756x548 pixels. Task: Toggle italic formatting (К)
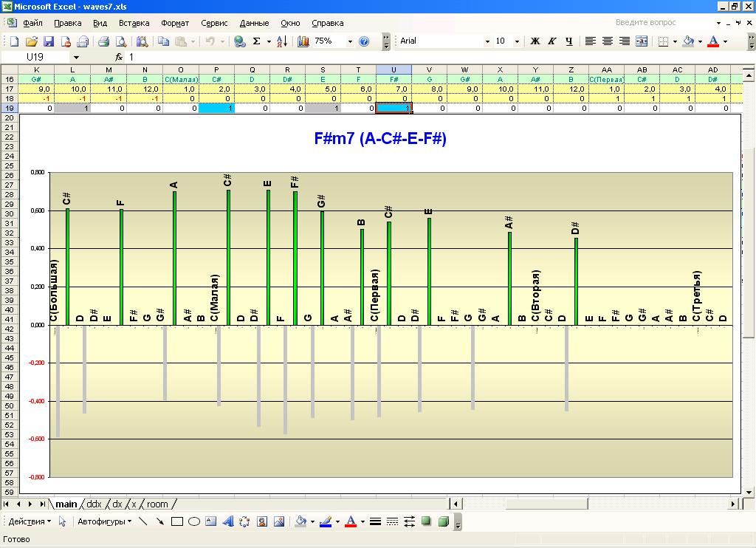tap(552, 41)
